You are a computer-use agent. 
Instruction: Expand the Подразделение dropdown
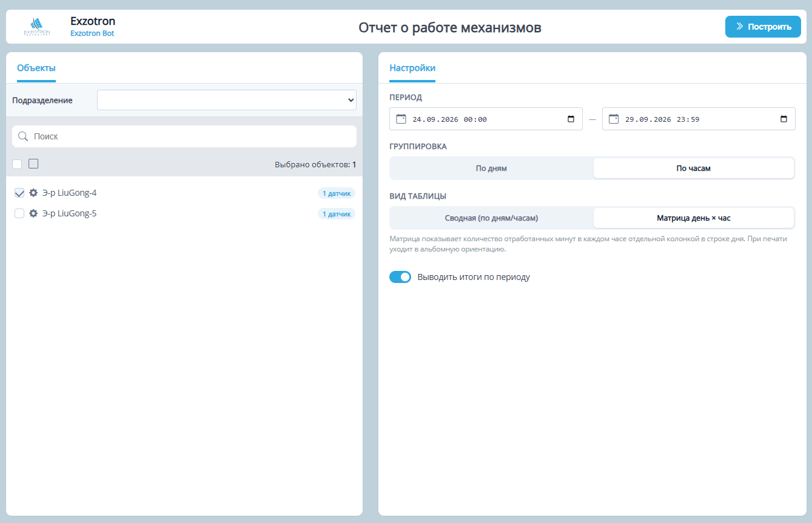pos(227,100)
